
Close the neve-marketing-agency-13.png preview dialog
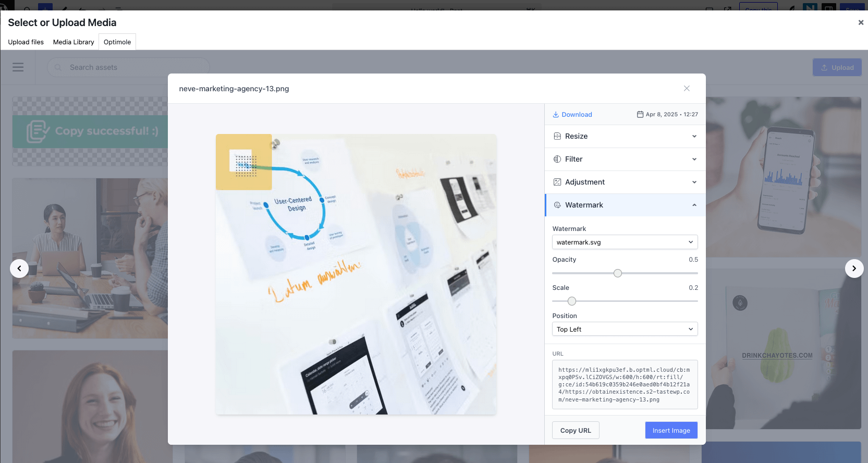687,89
